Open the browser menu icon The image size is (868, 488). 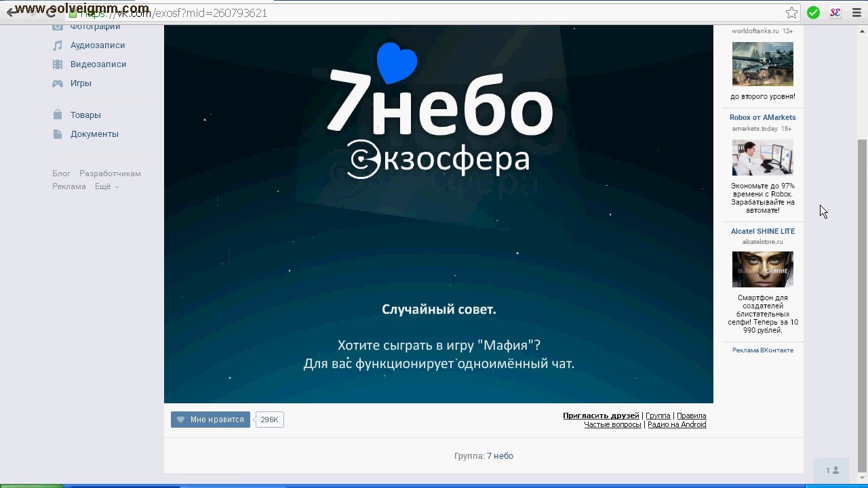tap(856, 13)
